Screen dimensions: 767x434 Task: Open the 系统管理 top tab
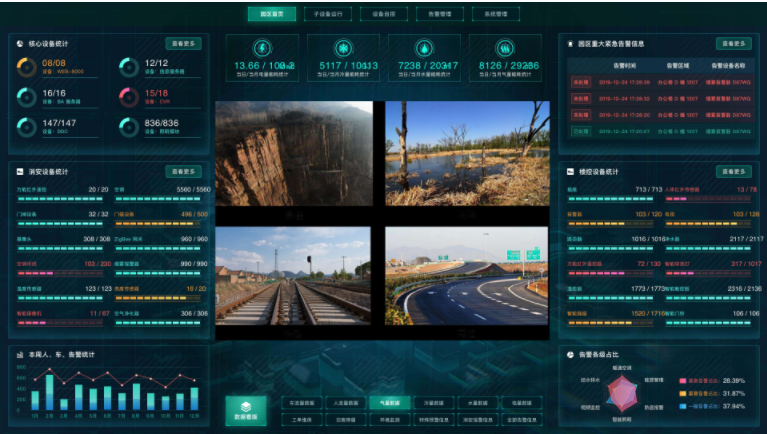tap(497, 14)
